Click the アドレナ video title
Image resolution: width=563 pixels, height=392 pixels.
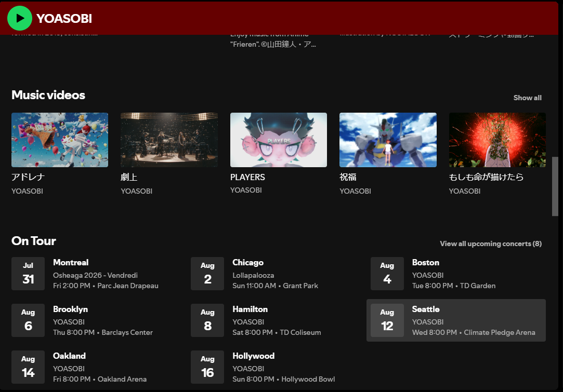28,177
